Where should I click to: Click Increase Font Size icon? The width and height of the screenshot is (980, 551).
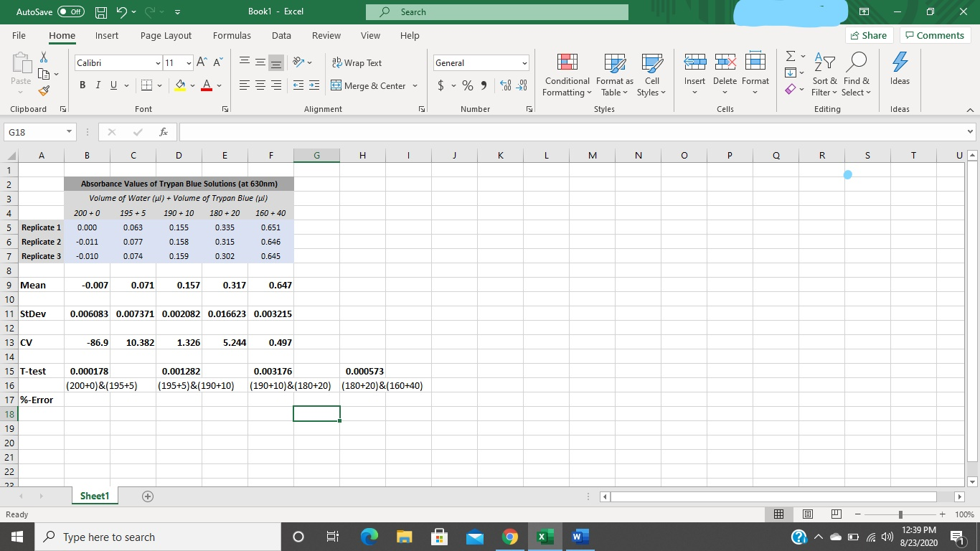(202, 63)
